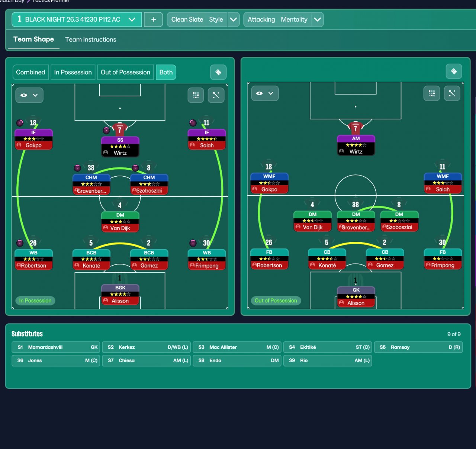This screenshot has height=449, width=476.
Task: Select Salah's IF role card
Action: (x=207, y=139)
